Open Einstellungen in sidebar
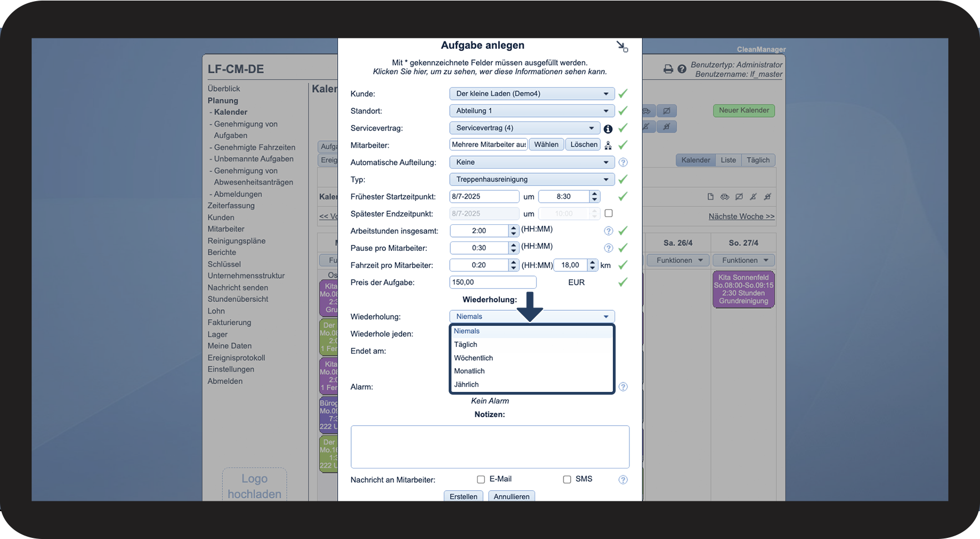Screen dimensions: 980x539 click(x=231, y=369)
